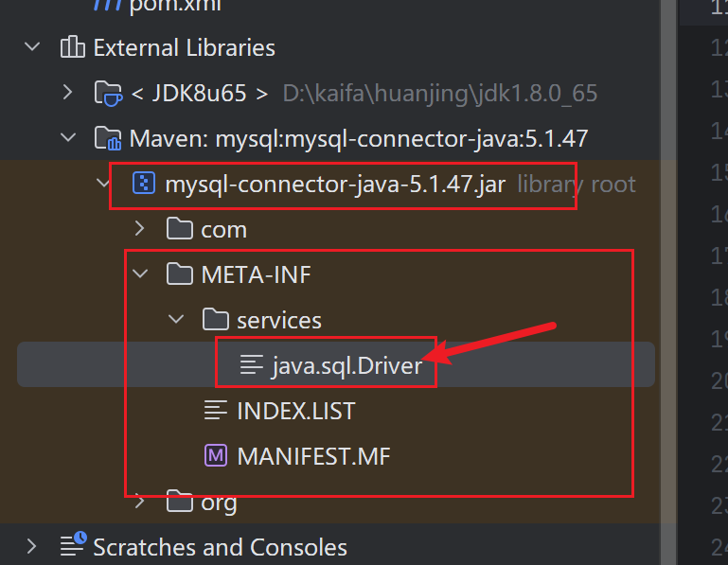Select the org folder name
This screenshot has width=728, height=565.
(219, 503)
